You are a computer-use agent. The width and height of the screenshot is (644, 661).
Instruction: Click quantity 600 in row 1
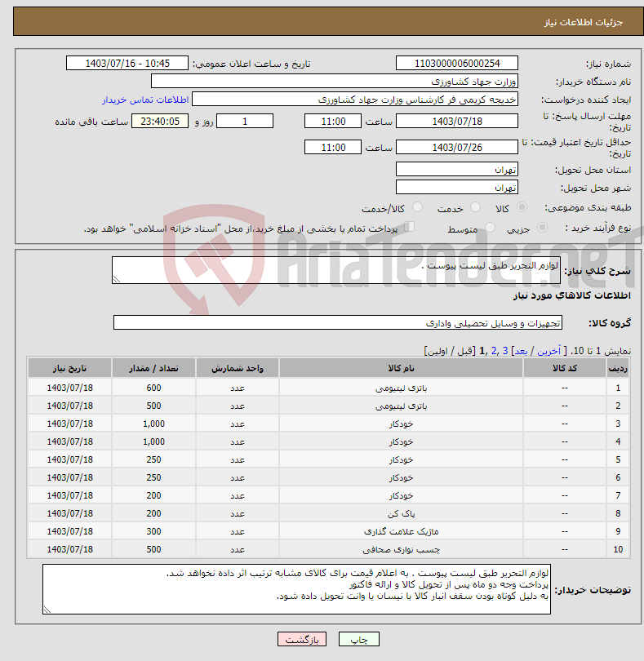(153, 388)
